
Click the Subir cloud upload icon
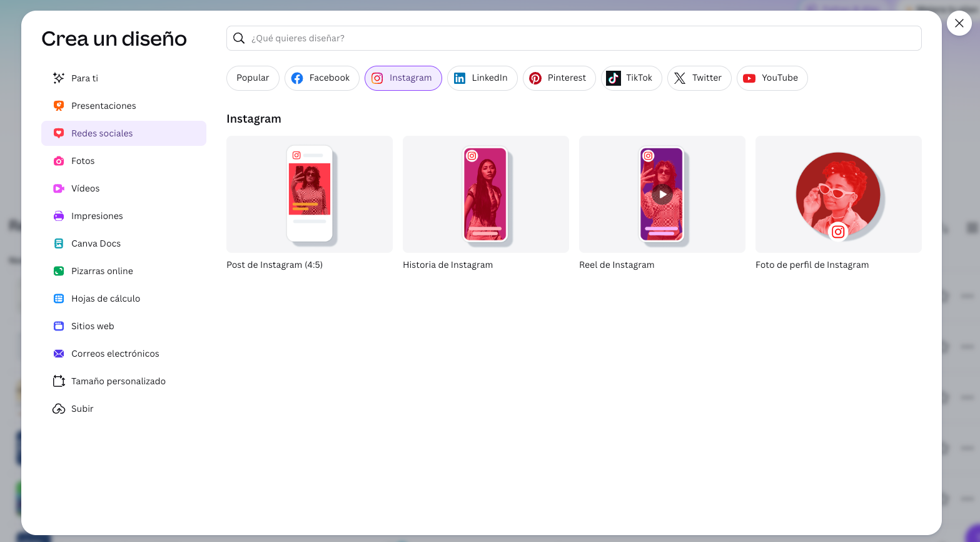59,409
